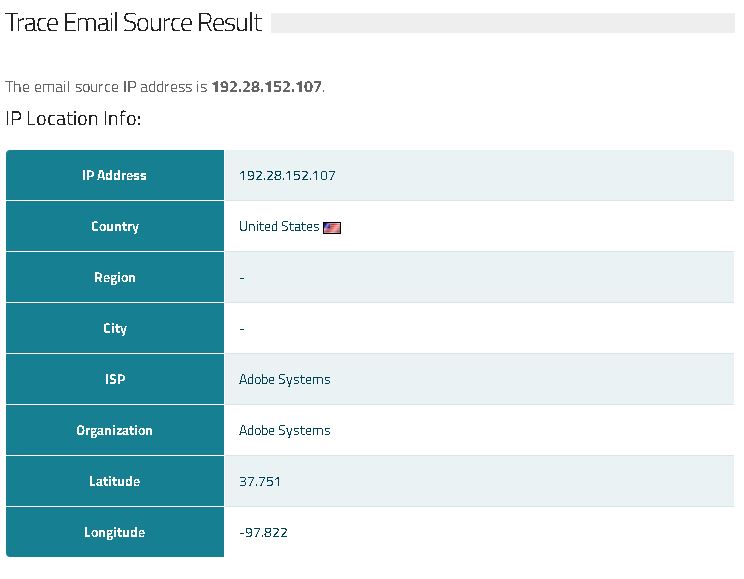Screen dimensions: 744x579
Task: Select the 'Country' header cell
Action: tap(115, 227)
